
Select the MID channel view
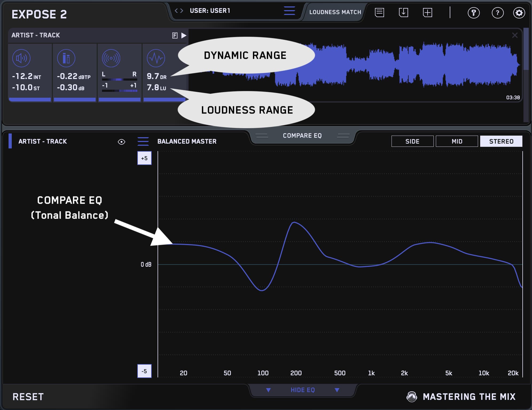(457, 141)
